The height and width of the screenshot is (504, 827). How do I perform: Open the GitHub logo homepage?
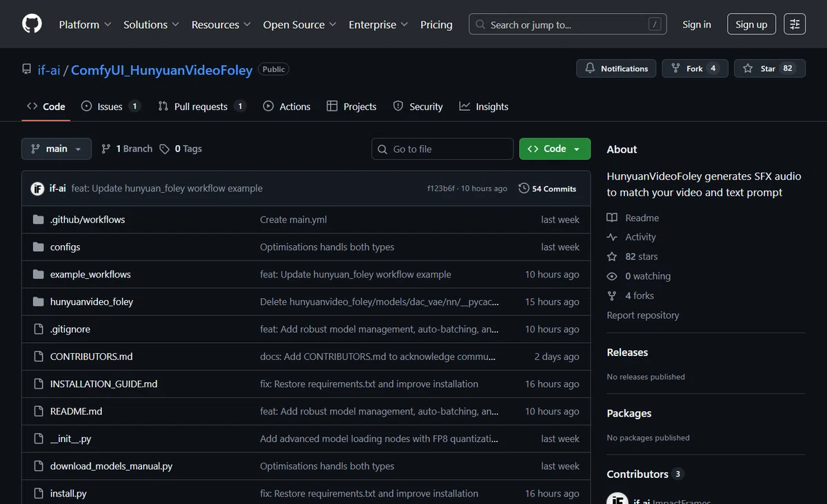(32, 24)
